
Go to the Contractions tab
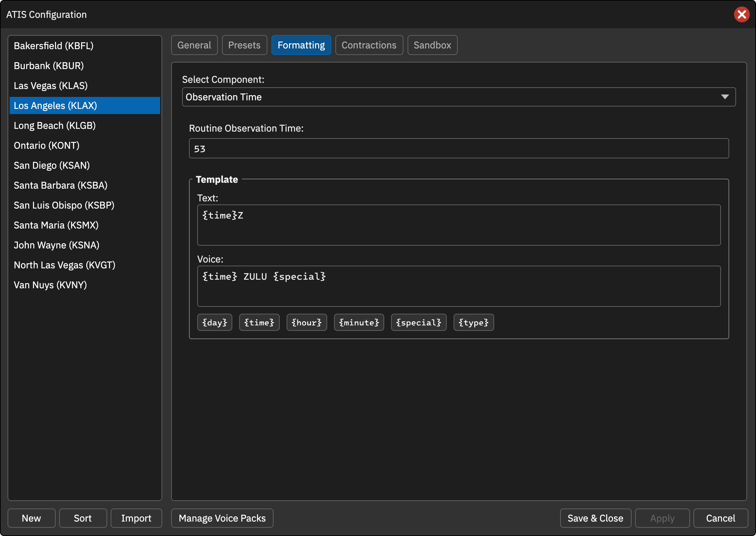pyautogui.click(x=369, y=45)
